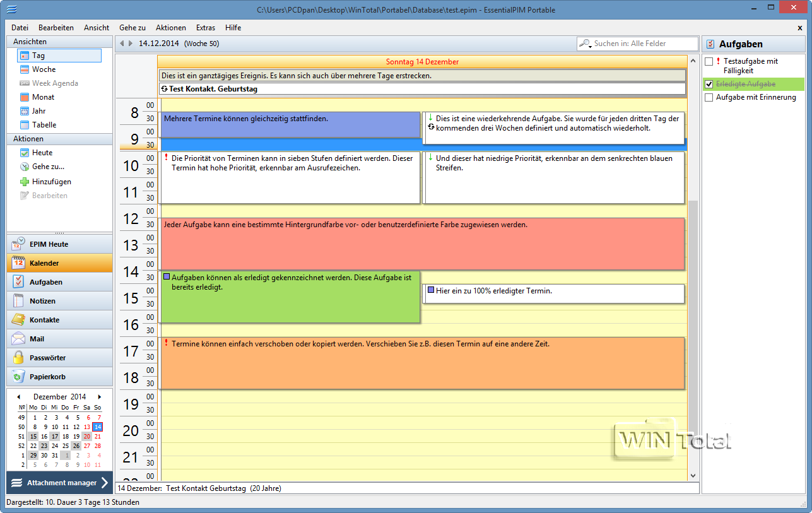The height and width of the screenshot is (513, 812).
Task: Click week number 51 in the mini calendar
Action: tap(22, 436)
